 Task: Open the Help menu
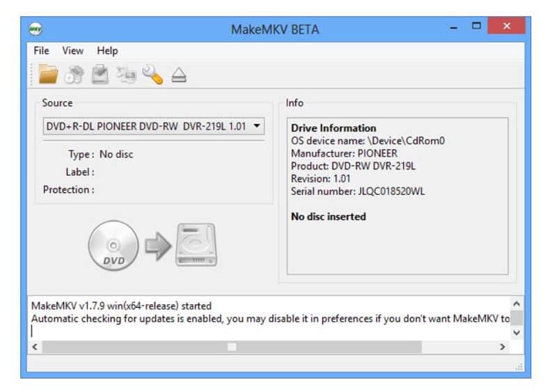point(107,50)
